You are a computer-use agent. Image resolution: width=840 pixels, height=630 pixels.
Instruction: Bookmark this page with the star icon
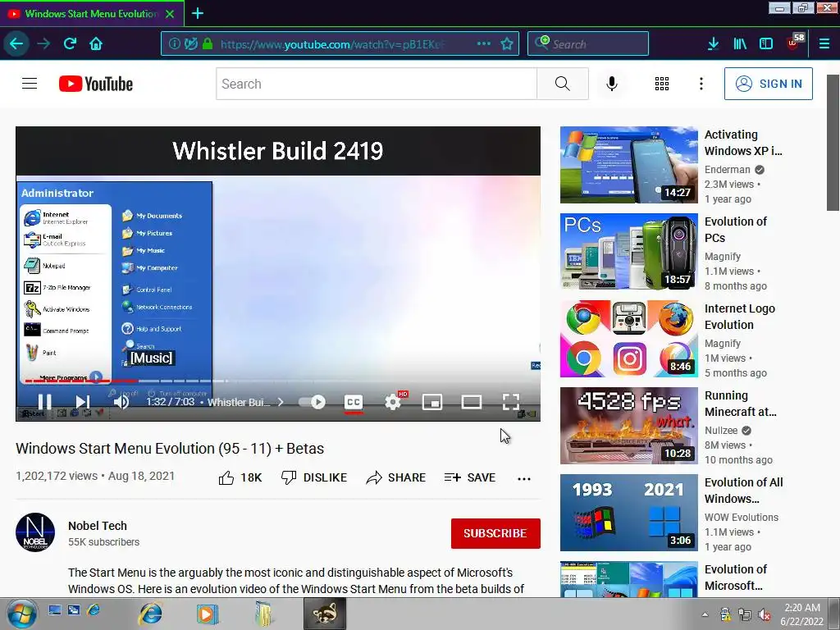pyautogui.click(x=507, y=43)
